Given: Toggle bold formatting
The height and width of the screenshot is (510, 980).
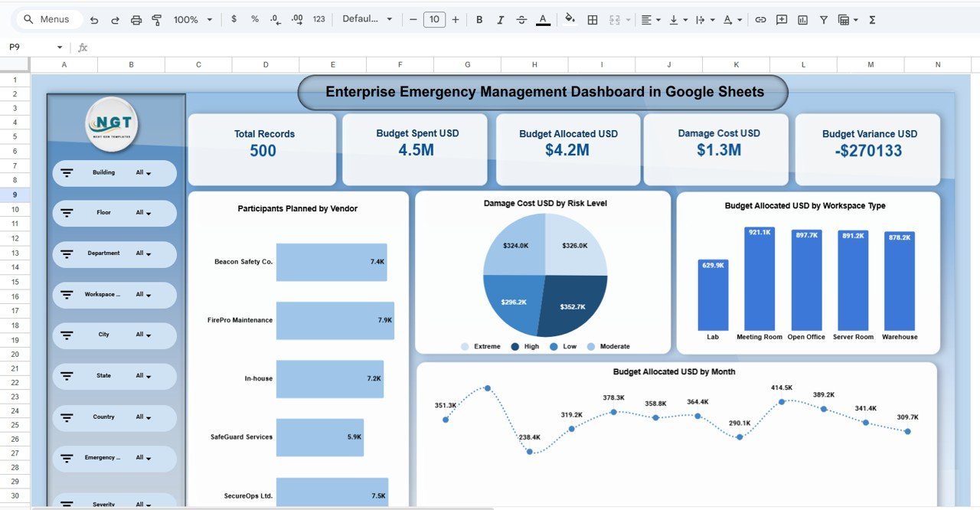Looking at the screenshot, I should pyautogui.click(x=479, y=19).
